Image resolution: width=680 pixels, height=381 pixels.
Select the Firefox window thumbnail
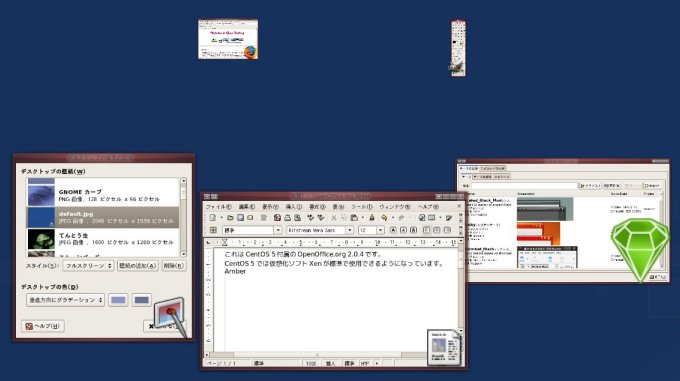click(x=228, y=39)
